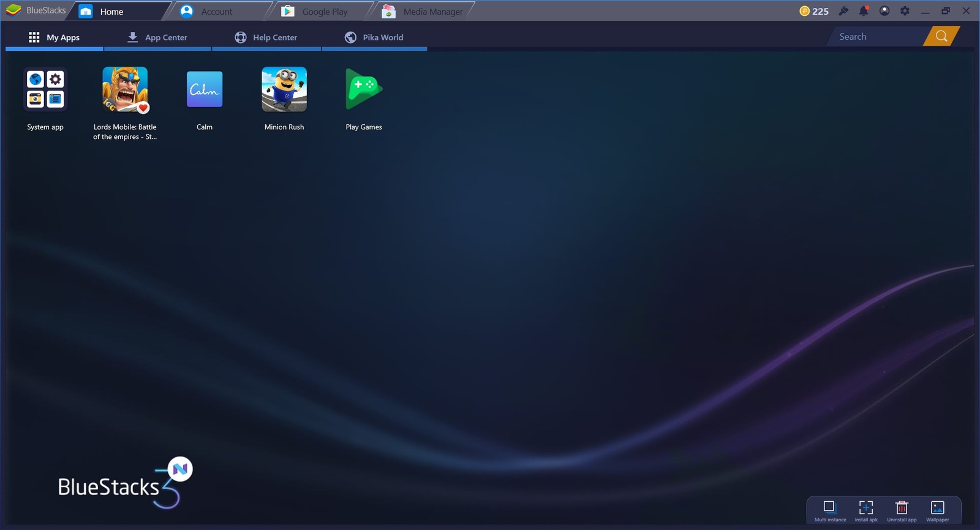
Task: Click the "Minion Rush" label text
Action: [284, 127]
